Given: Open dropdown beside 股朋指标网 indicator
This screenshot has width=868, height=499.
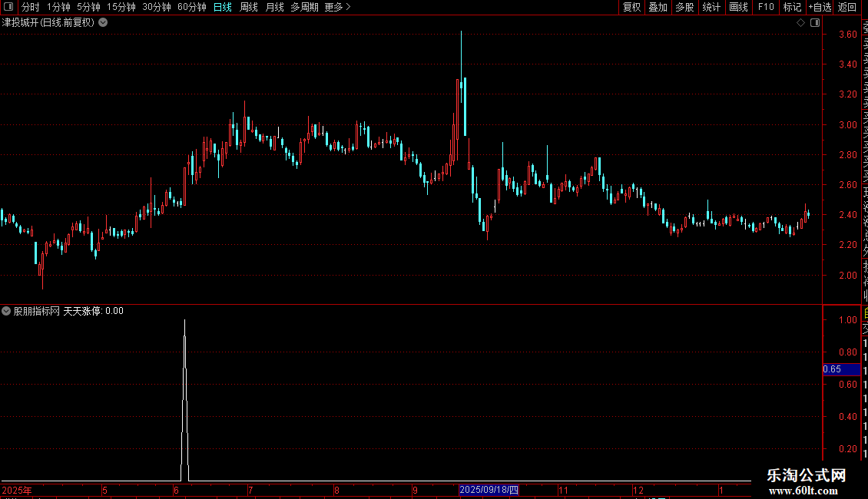Looking at the screenshot, I should [x=6, y=311].
